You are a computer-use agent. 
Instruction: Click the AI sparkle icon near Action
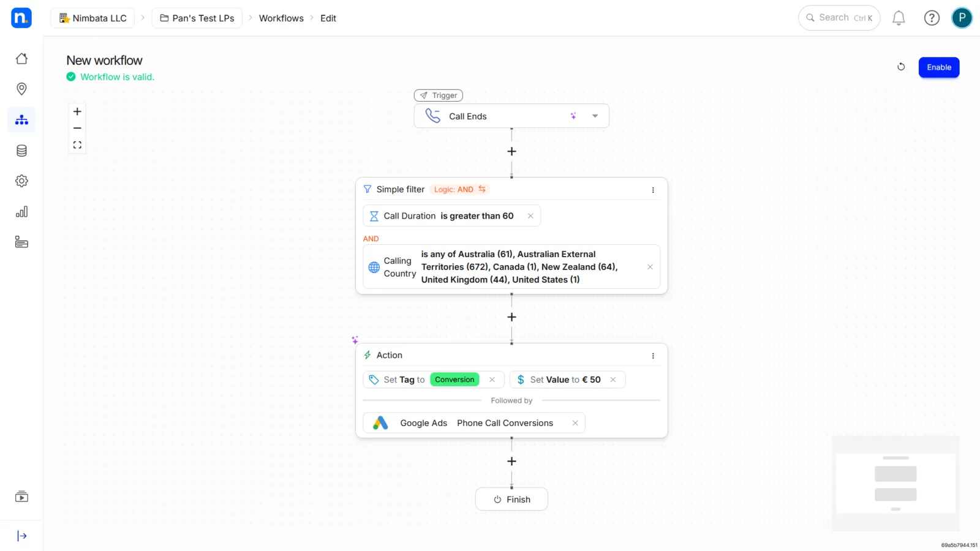(x=355, y=340)
